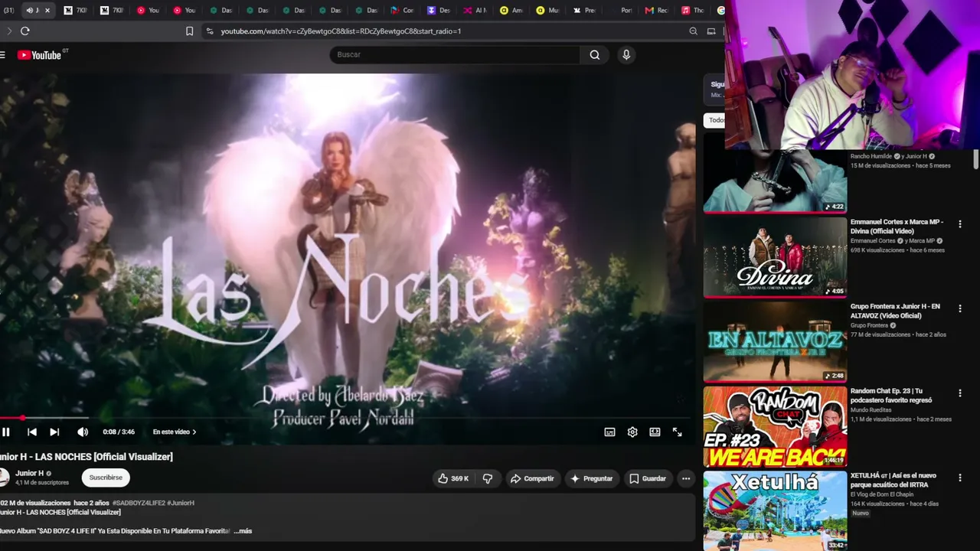The image size is (980, 551).
Task: Enter full screen mode
Action: pos(678,432)
